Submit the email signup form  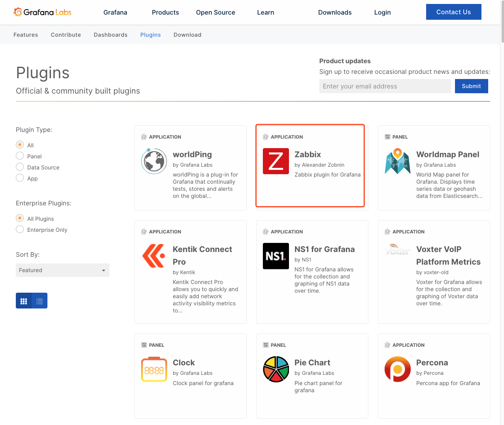point(472,86)
